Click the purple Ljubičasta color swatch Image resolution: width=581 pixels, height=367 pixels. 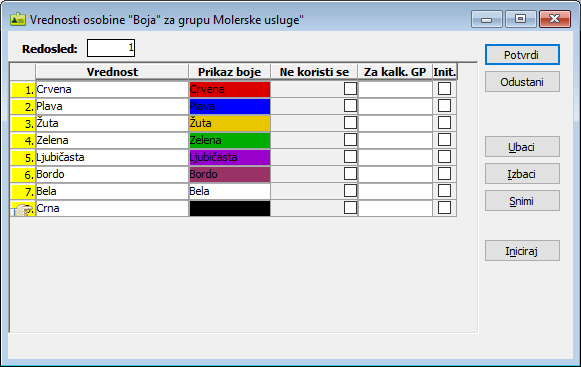coord(230,158)
